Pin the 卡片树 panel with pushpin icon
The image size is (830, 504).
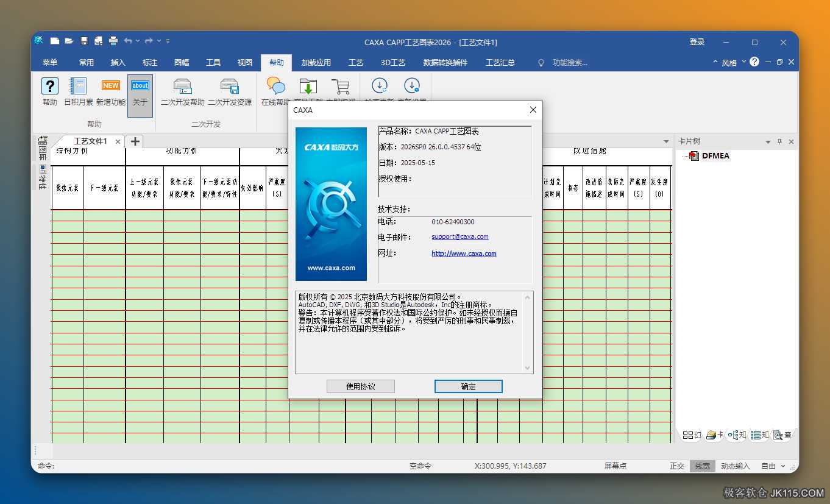779,141
